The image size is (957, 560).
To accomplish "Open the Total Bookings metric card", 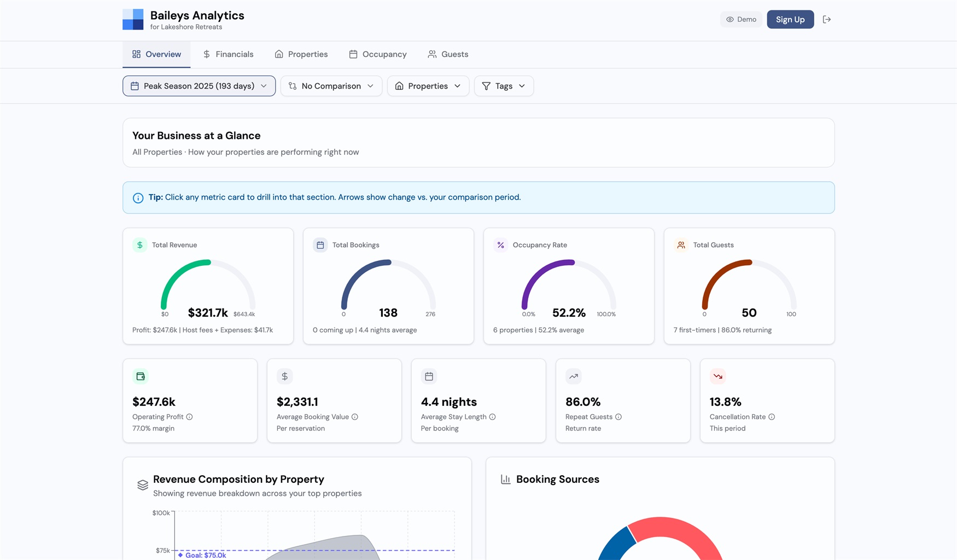I will [388, 286].
